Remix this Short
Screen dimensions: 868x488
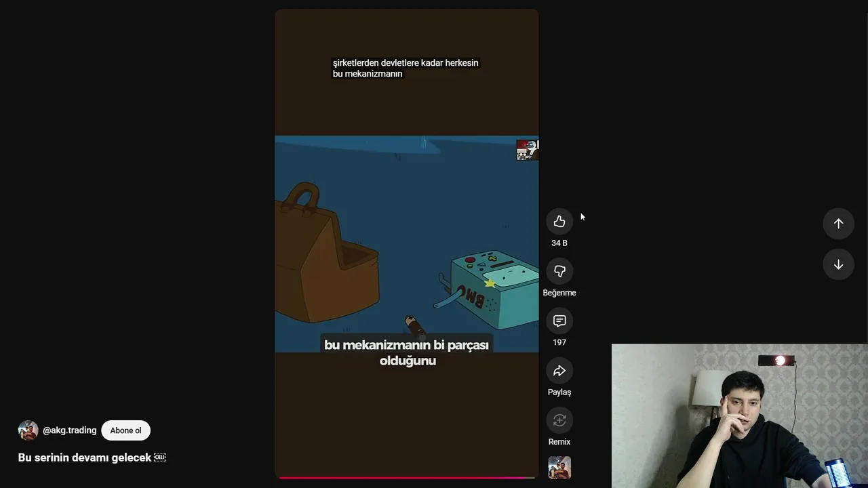click(559, 420)
